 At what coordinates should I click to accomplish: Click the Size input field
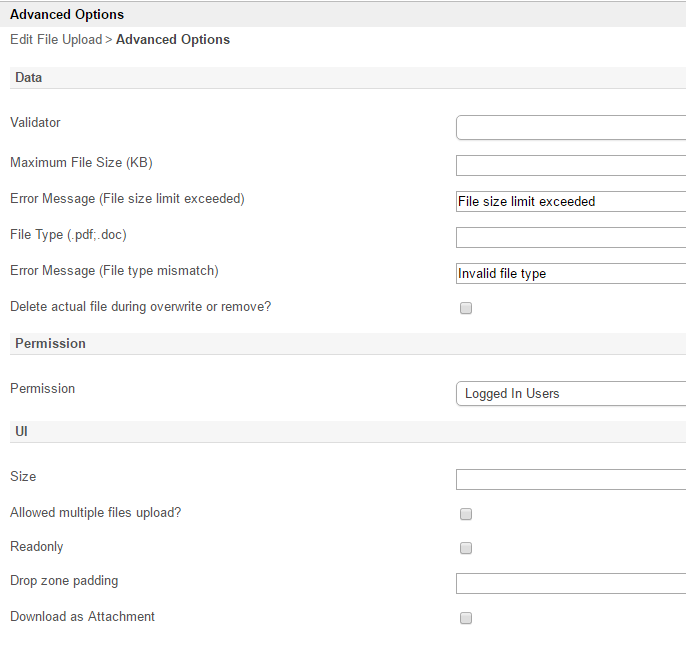570,480
